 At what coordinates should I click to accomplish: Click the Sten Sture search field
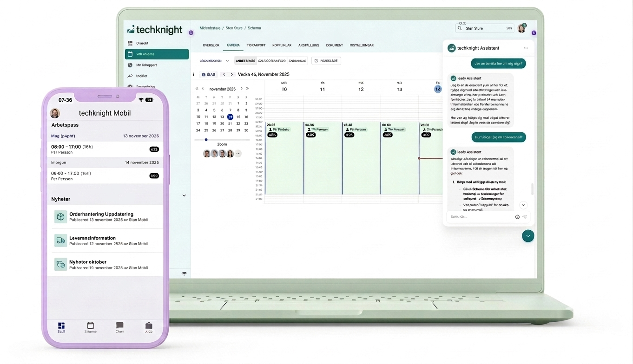click(485, 28)
